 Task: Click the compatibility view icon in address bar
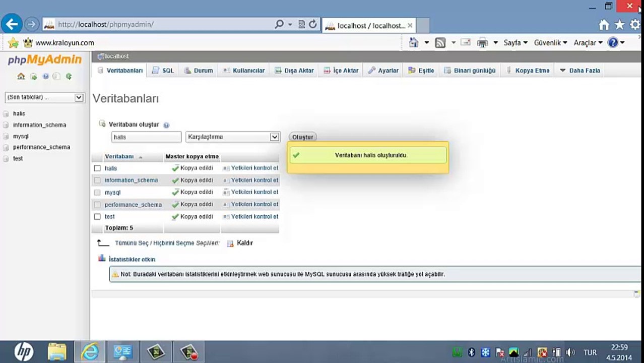pyautogui.click(x=301, y=24)
